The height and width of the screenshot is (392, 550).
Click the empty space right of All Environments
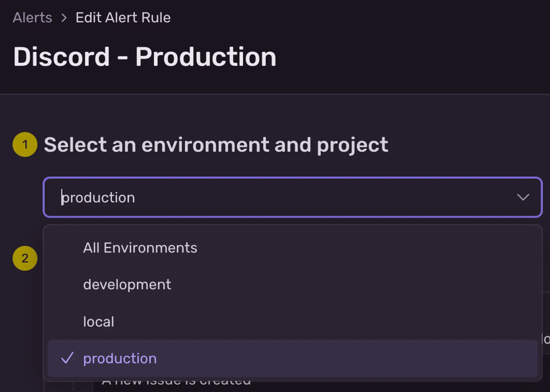(358, 248)
